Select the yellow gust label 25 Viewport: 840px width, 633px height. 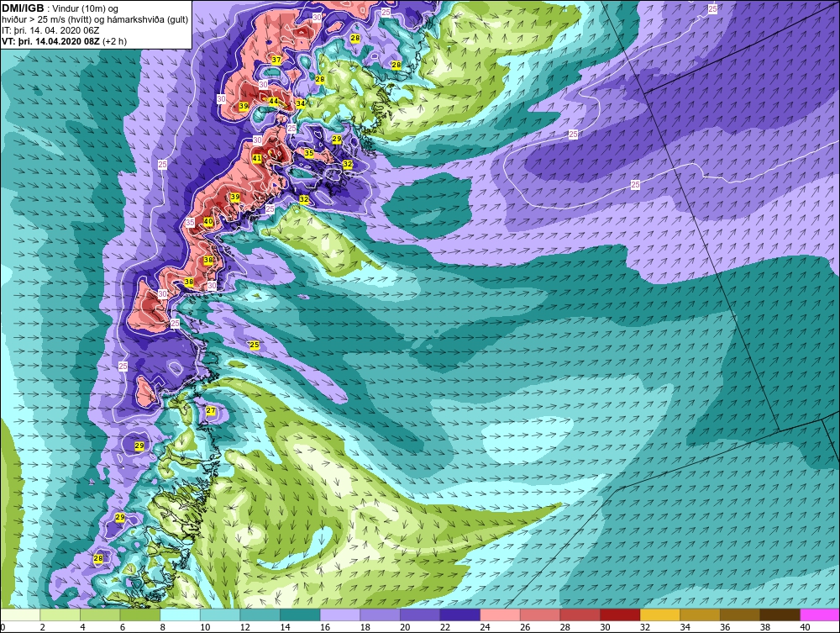tap(255, 345)
